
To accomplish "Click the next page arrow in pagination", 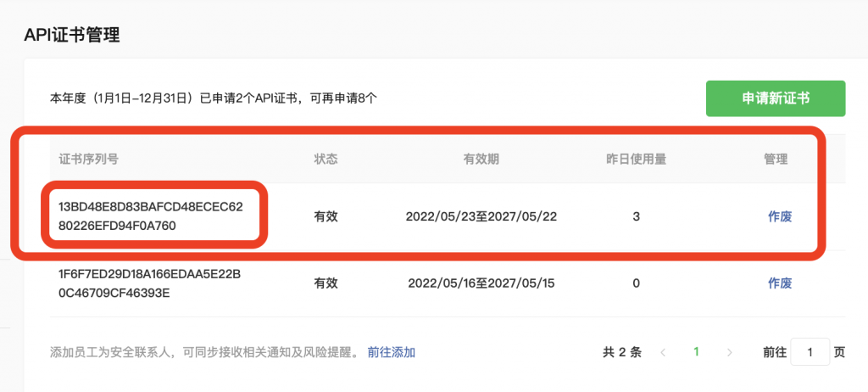I will coord(729,352).
